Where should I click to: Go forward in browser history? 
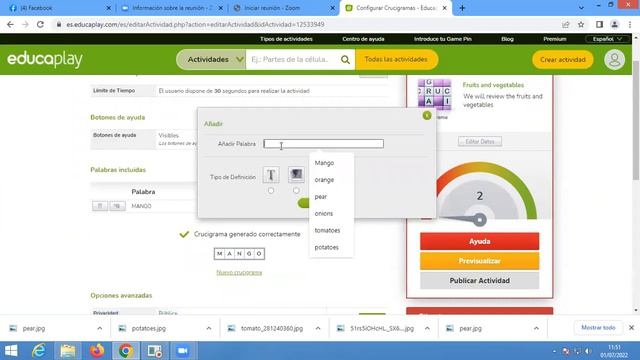tap(25, 24)
